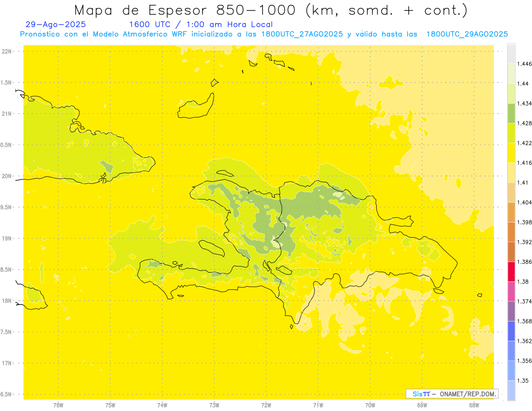Click the "71W" longitude axis label

point(318,405)
